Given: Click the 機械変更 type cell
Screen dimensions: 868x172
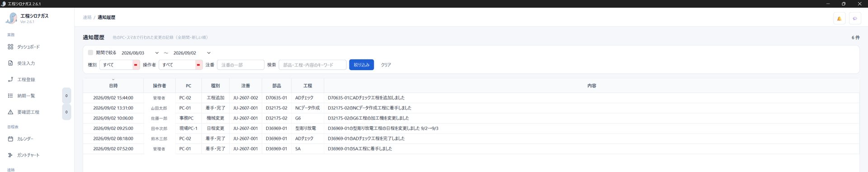Looking at the screenshot, I should pos(215,118).
